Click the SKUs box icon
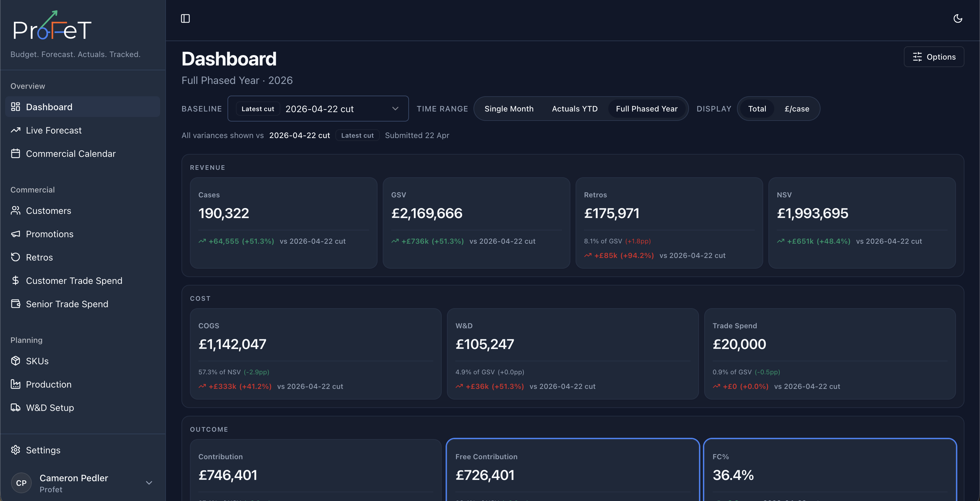The width and height of the screenshot is (980, 501). 16,361
